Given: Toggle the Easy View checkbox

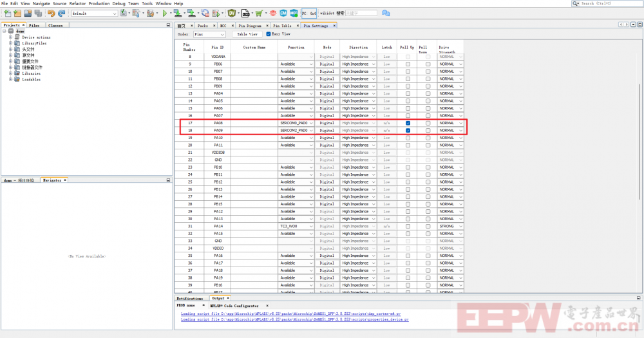Looking at the screenshot, I should [x=268, y=34].
